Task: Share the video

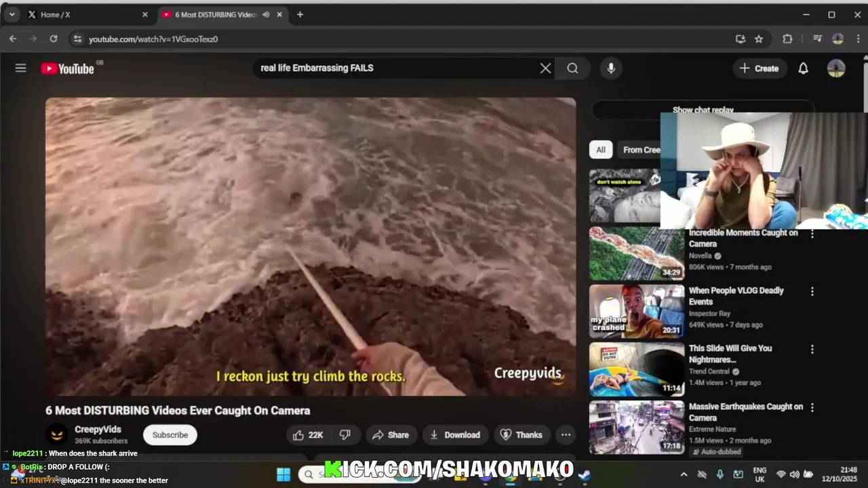Action: pyautogui.click(x=391, y=435)
